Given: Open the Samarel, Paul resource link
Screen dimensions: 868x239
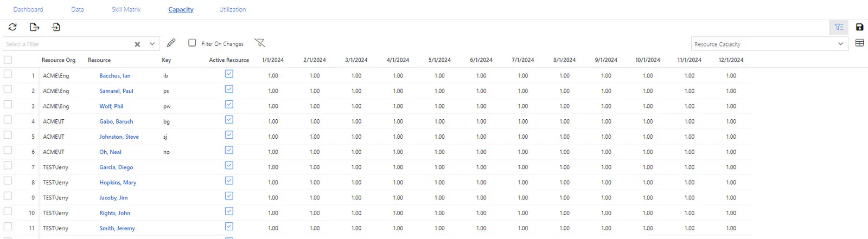Looking at the screenshot, I should click(116, 91).
